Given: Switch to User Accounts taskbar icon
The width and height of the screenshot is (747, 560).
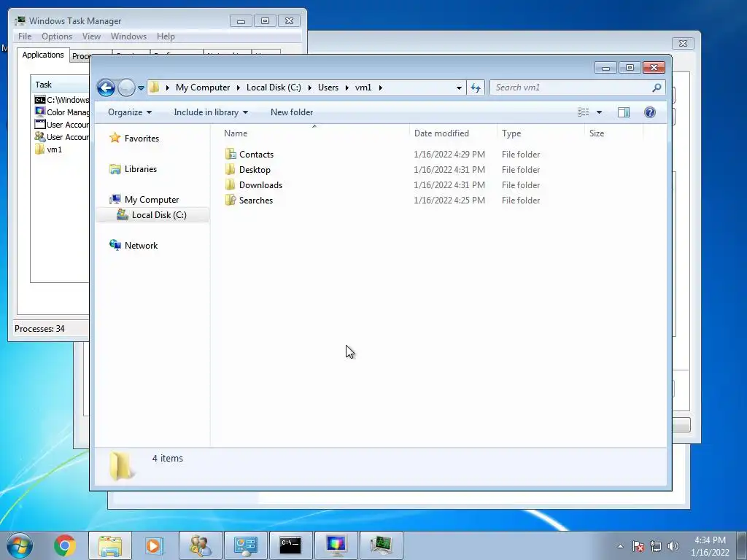Looking at the screenshot, I should click(200, 545).
